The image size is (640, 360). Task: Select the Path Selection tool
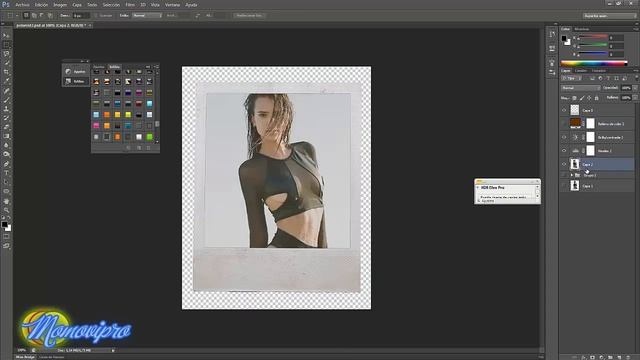click(6, 182)
